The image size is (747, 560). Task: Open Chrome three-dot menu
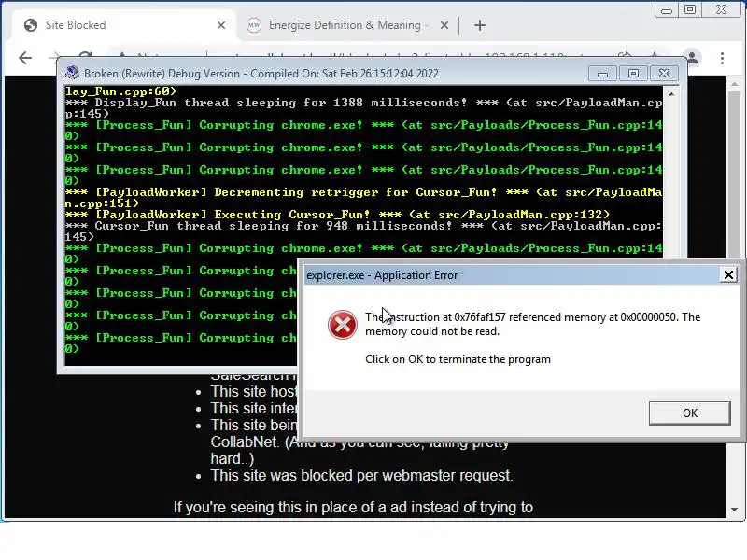pyautogui.click(x=722, y=58)
